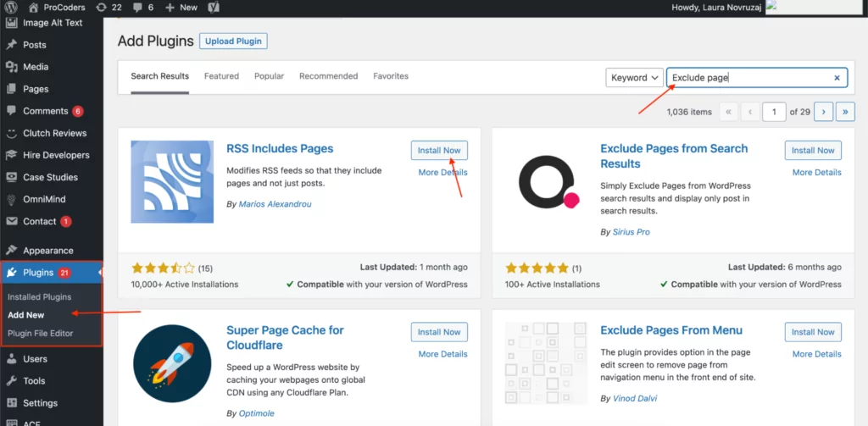
Task: Open Installed Plugins submenu item
Action: tap(39, 297)
